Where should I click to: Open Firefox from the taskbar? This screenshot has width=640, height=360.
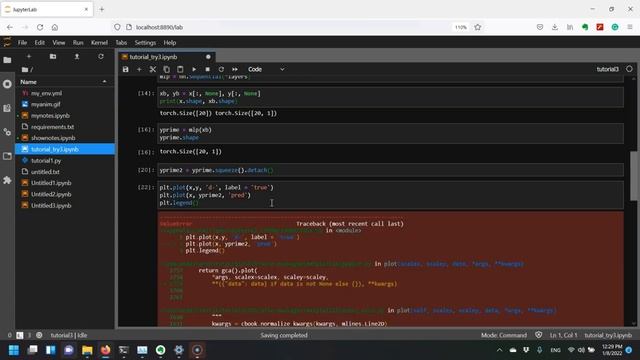(x=105, y=350)
